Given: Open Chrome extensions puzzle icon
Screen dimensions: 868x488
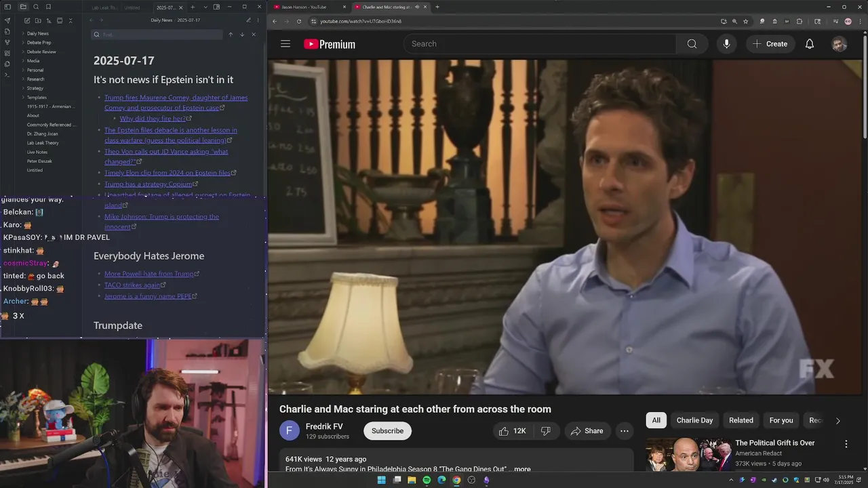Looking at the screenshot, I should pyautogui.click(x=800, y=21).
